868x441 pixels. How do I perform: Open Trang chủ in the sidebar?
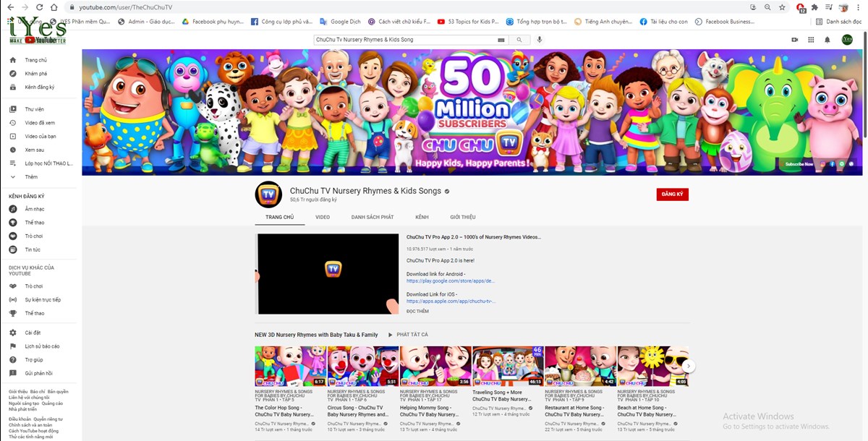(35, 60)
